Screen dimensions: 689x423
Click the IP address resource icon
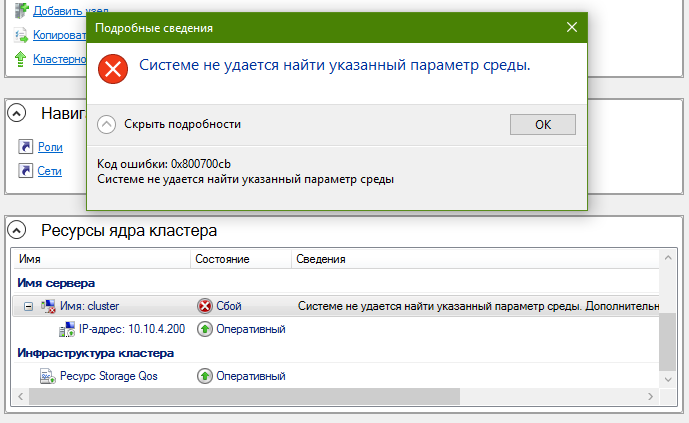[67, 329]
